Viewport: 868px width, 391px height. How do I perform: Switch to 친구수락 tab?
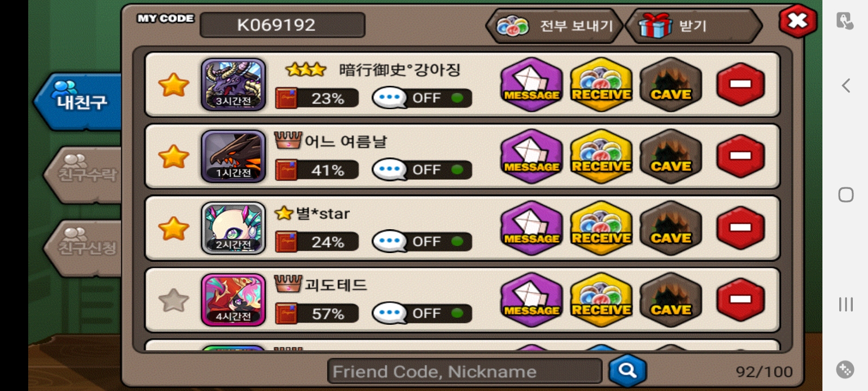click(83, 174)
